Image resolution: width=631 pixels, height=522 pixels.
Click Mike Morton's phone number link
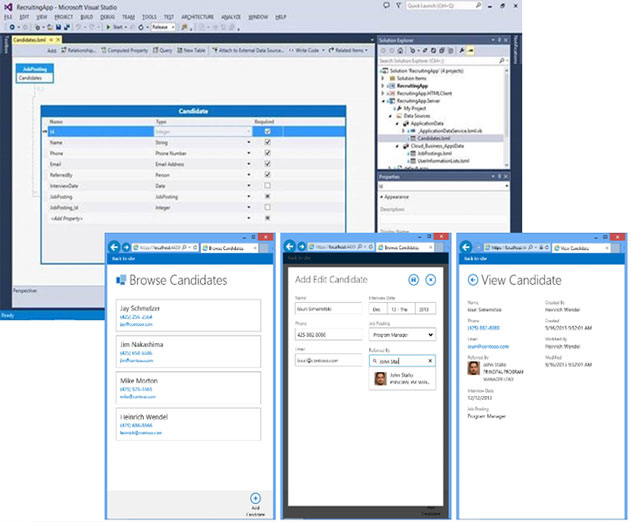(x=136, y=389)
